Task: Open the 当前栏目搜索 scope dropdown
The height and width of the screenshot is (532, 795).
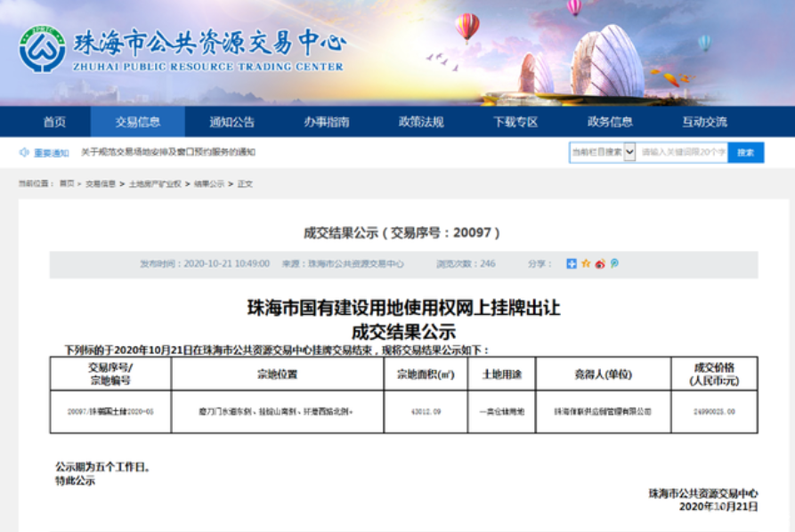Action: point(603,152)
